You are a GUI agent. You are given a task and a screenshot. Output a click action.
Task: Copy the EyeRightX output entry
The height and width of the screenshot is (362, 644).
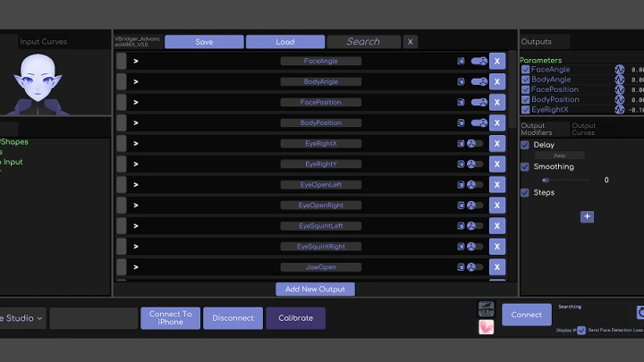coord(461,143)
